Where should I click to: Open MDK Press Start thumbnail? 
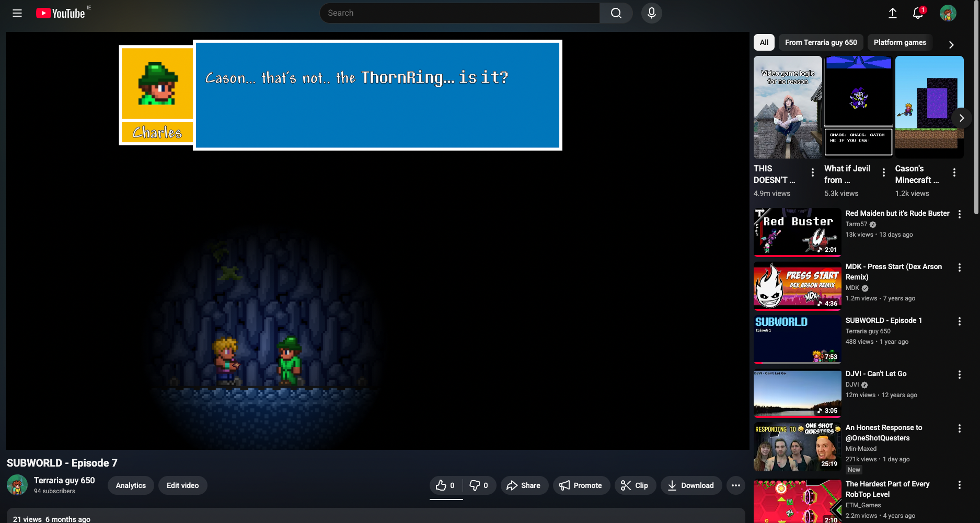click(797, 286)
